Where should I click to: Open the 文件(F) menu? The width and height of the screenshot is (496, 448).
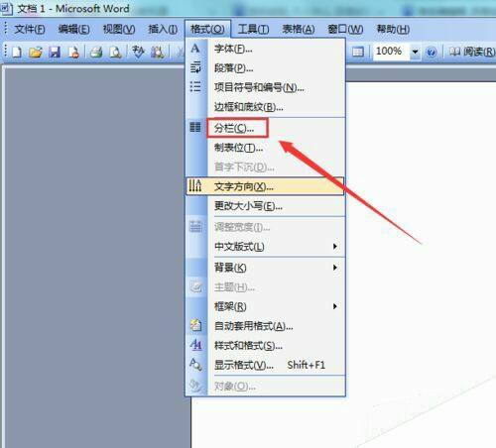pyautogui.click(x=30, y=30)
